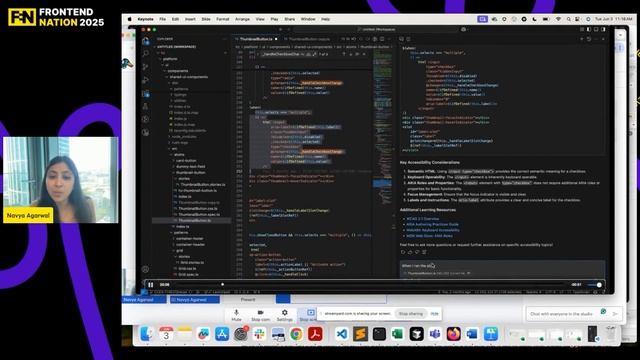The width and height of the screenshot is (640, 360).
Task: Click the video progress bar scrubber
Action: pos(222,284)
